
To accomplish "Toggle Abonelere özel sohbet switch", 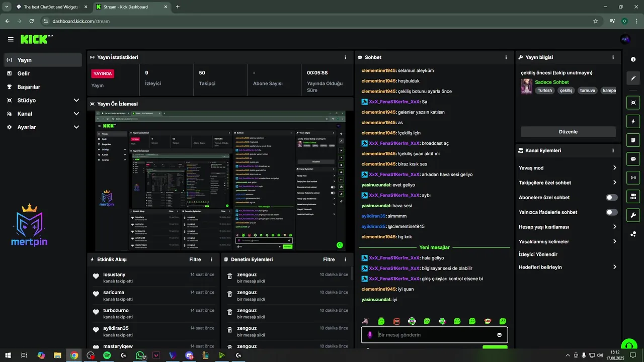I will click(x=612, y=198).
